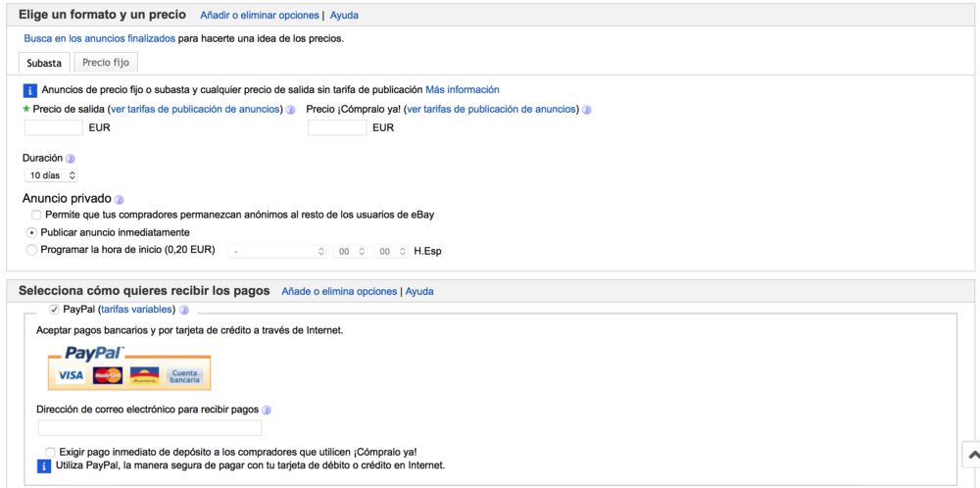Open the 10 días duration dropdown

click(51, 175)
